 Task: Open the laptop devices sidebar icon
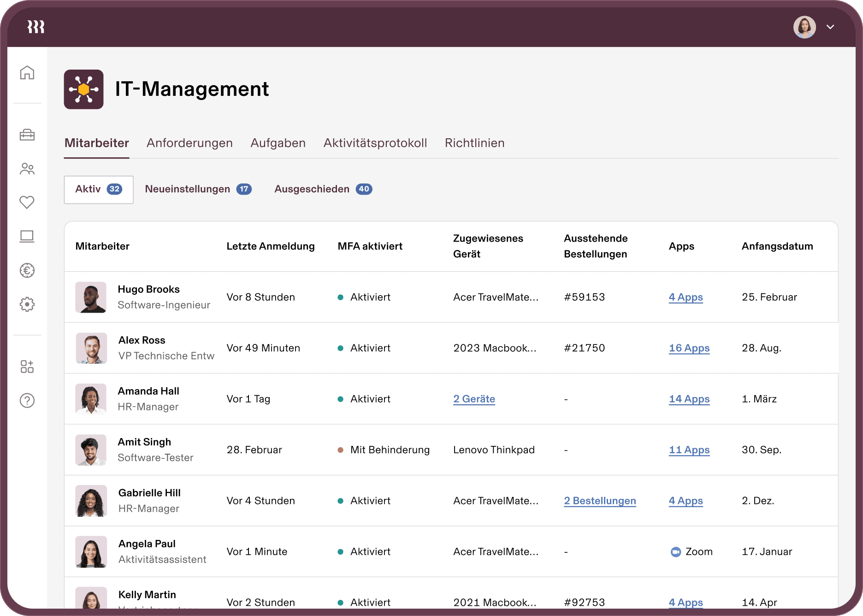point(27,237)
